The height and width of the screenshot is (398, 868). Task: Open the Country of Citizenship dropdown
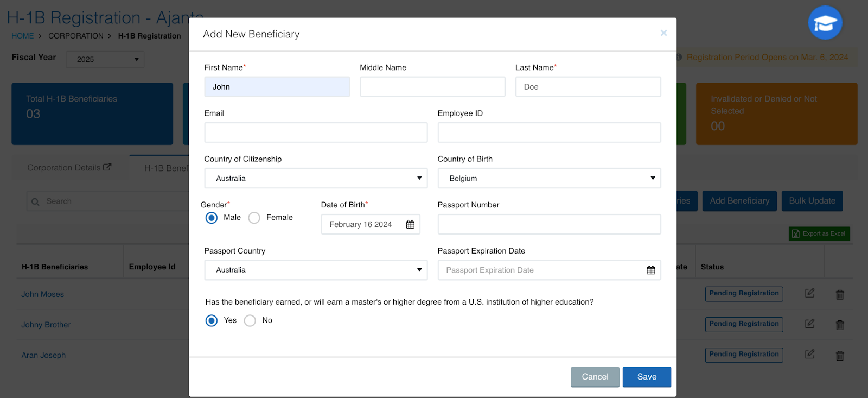[x=316, y=178]
